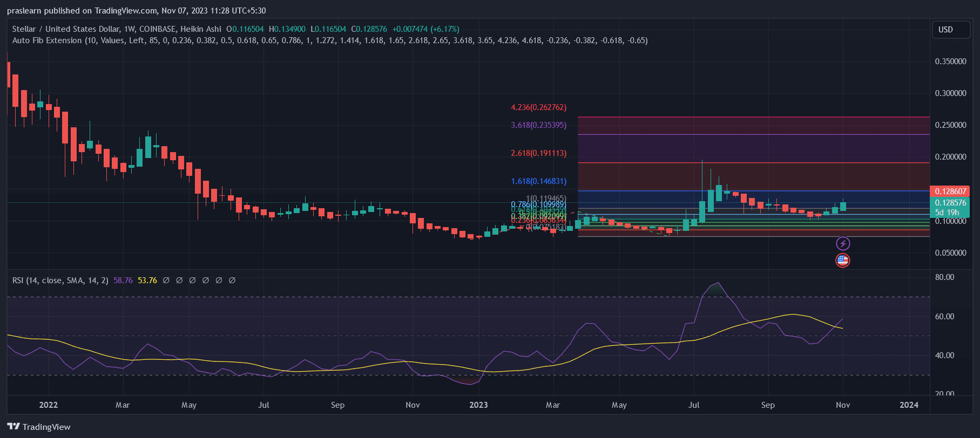Click the green 0.128576 current price label
Screen dimensions: 980x438
click(950, 203)
